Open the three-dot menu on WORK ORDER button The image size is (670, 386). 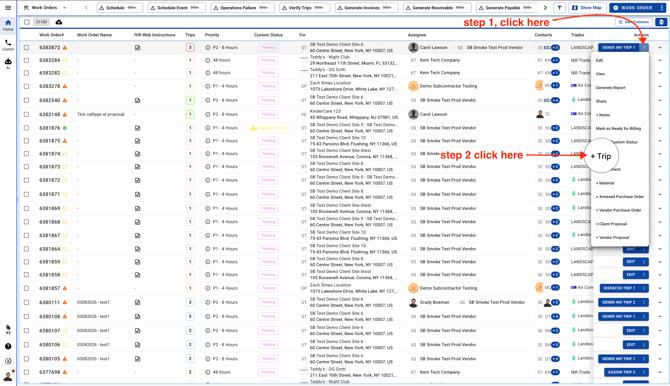pyautogui.click(x=661, y=8)
